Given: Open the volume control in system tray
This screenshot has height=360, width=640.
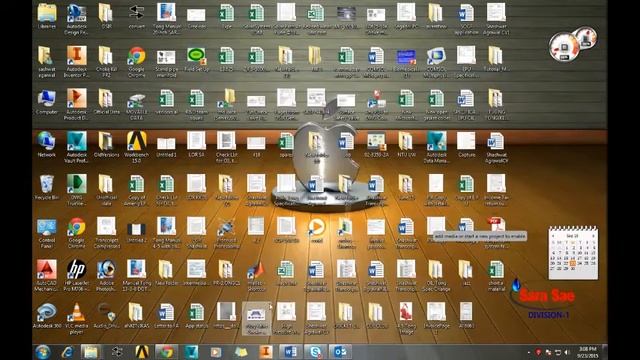Looking at the screenshot, I should click(567, 352).
